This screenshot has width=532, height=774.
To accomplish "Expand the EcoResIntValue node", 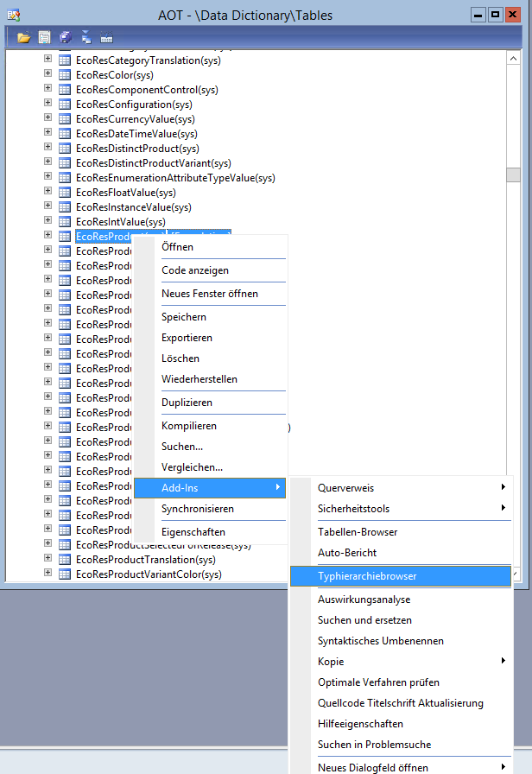I will pos(47,220).
